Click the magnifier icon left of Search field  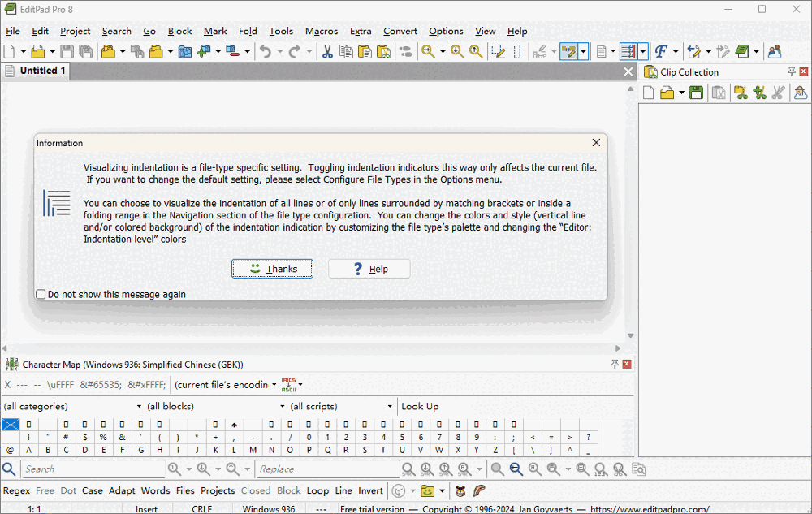(x=9, y=469)
